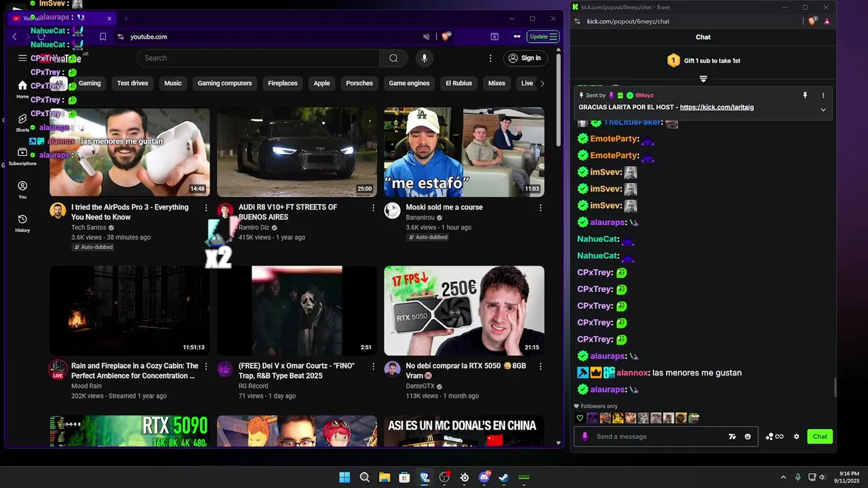Click the green Chat send button
This screenshot has width=868, height=488.
click(820, 436)
